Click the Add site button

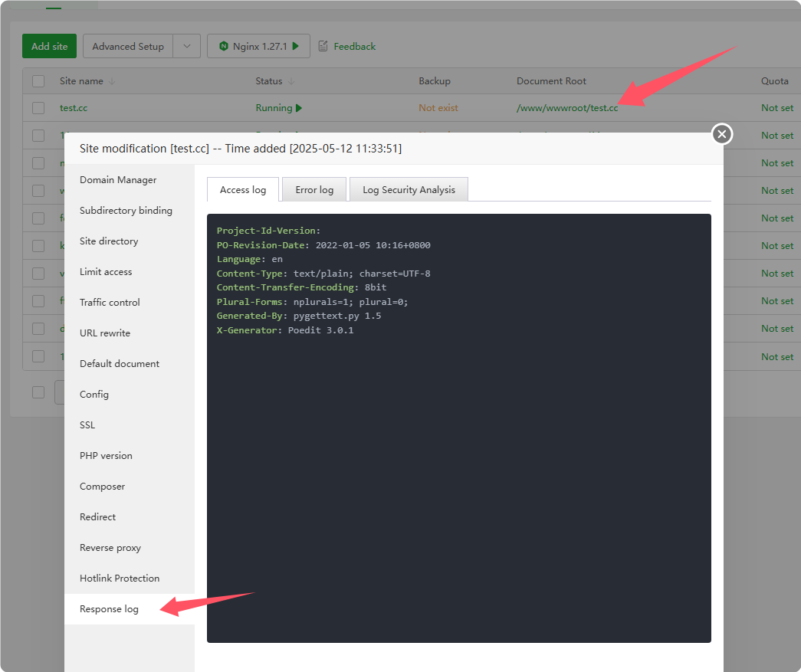tap(49, 47)
